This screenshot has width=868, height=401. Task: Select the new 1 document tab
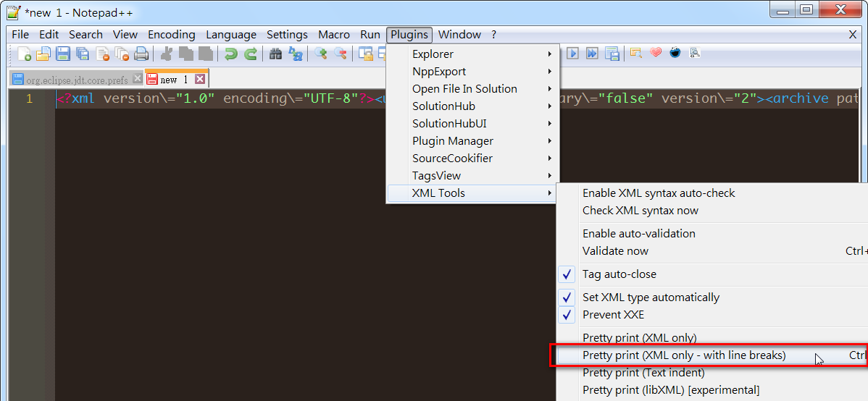click(x=176, y=79)
